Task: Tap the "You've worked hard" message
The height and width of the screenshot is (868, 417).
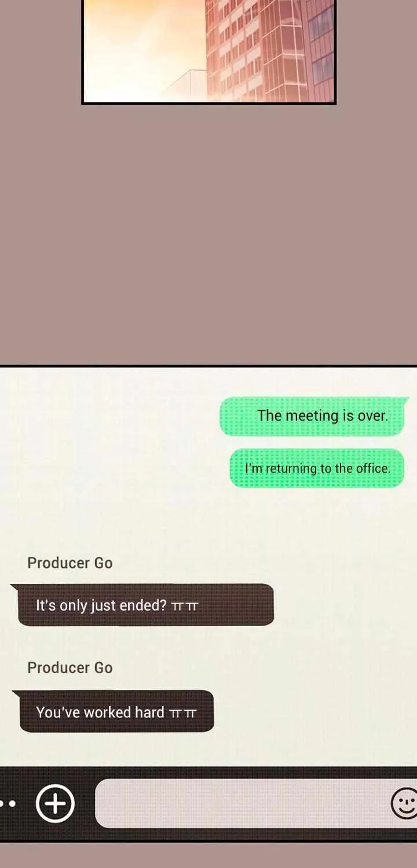Action: tap(114, 711)
